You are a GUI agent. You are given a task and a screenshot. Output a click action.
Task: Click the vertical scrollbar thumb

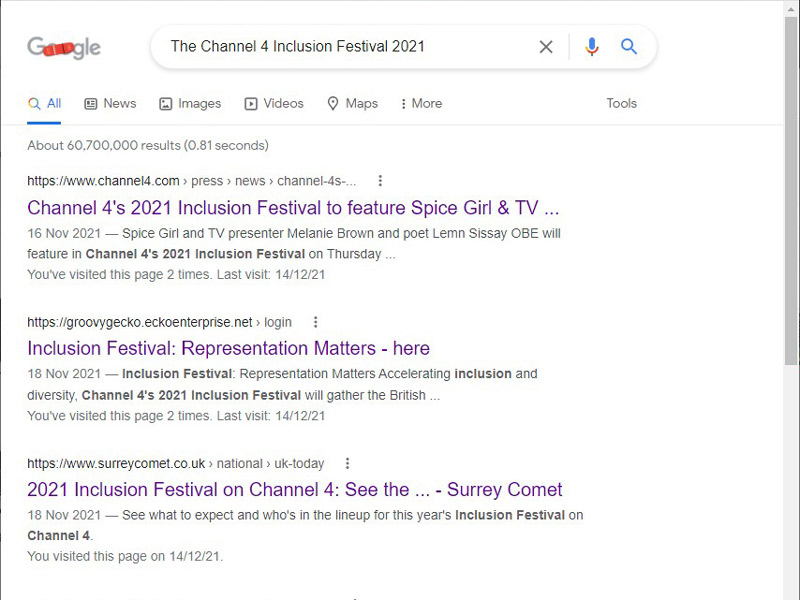(x=791, y=189)
